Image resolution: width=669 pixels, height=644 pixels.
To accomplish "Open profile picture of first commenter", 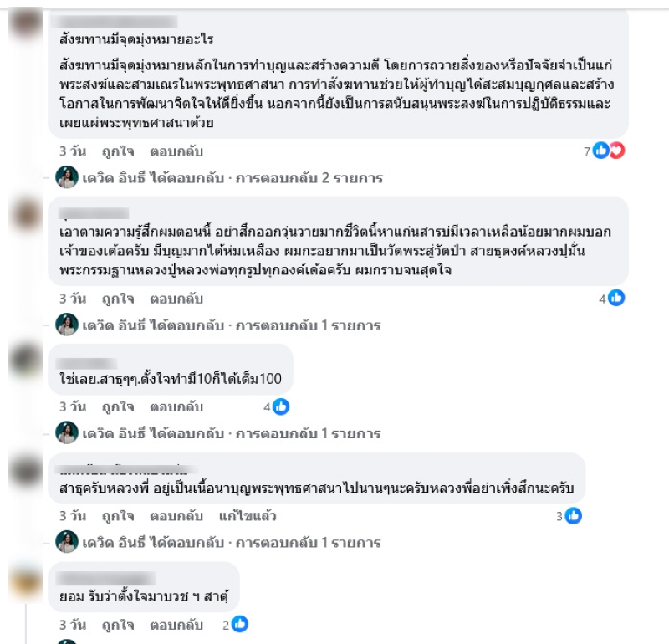I will point(26,23).
